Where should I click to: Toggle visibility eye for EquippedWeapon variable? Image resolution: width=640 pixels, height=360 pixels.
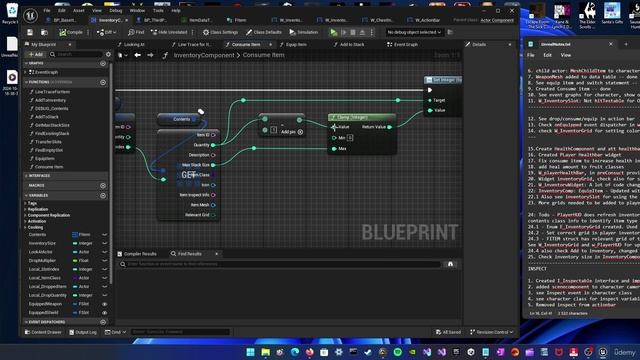(104, 304)
